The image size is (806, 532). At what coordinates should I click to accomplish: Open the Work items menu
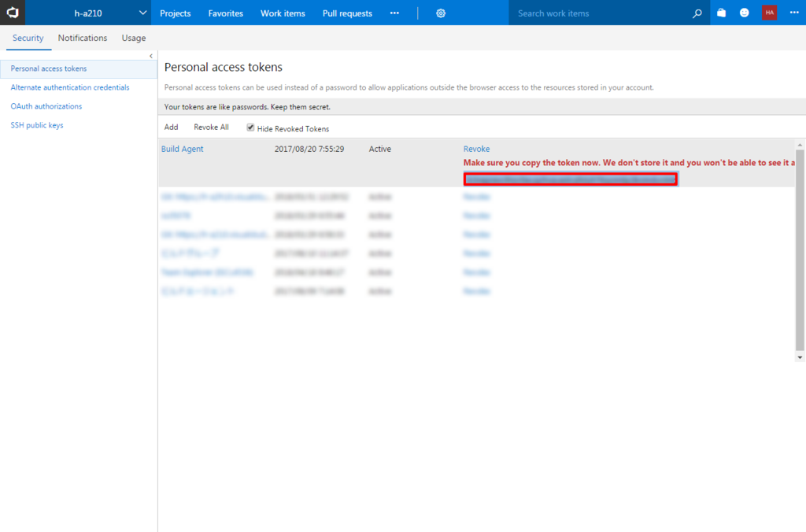pyautogui.click(x=283, y=13)
